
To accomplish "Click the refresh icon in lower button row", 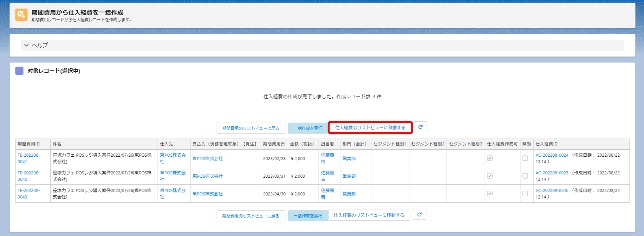I will click(419, 214).
